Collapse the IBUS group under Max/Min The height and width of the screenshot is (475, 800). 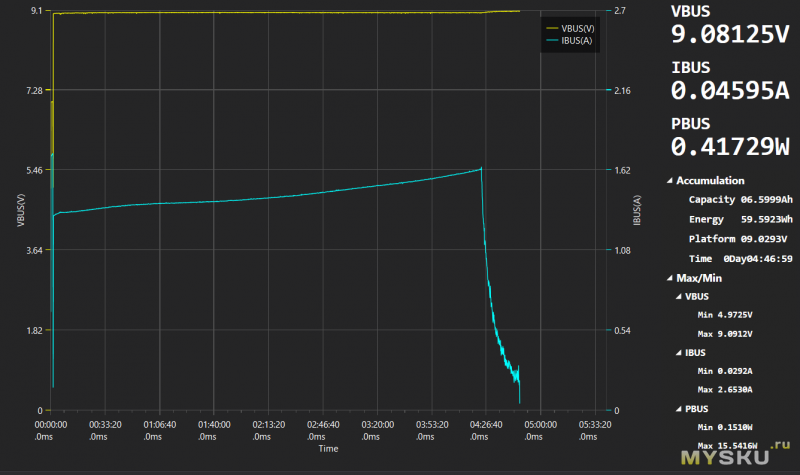point(676,352)
